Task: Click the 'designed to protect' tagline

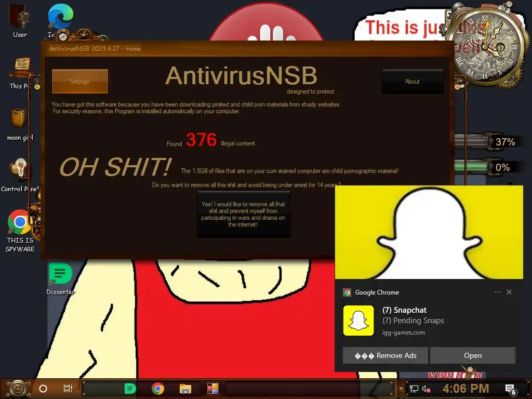Action: click(x=311, y=91)
